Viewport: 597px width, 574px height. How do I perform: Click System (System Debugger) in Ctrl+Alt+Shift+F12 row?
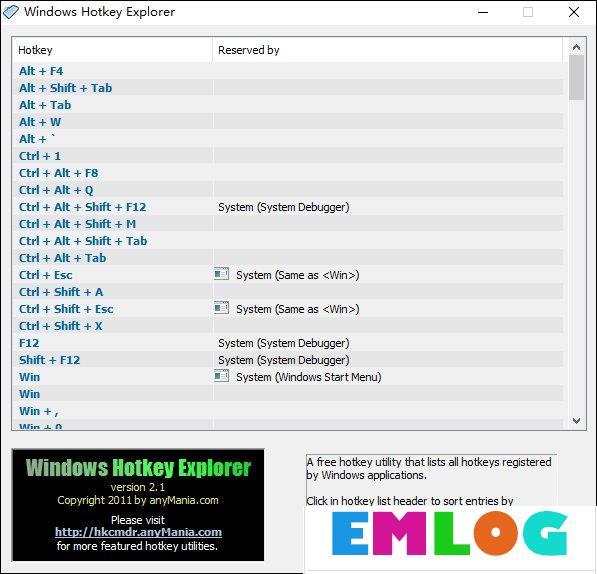(284, 207)
